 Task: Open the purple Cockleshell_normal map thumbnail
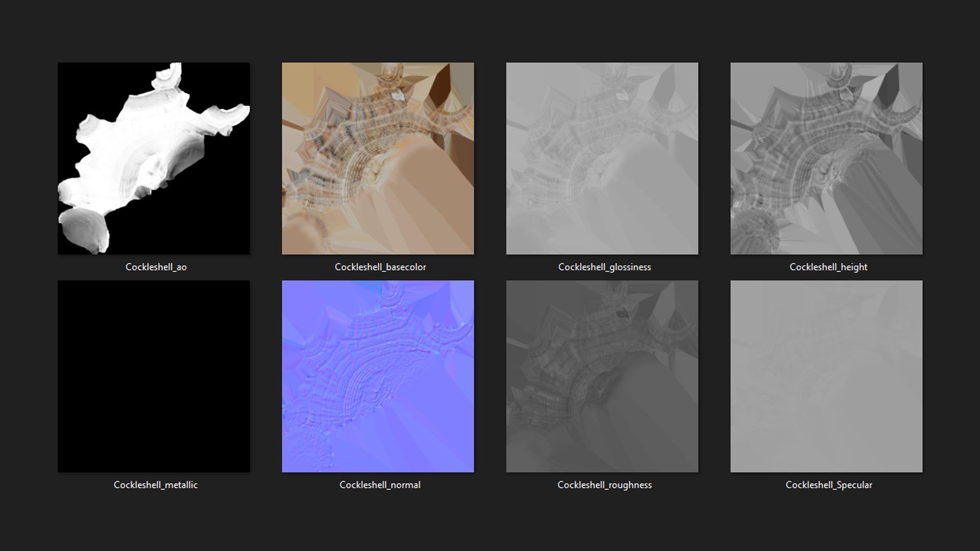378,376
